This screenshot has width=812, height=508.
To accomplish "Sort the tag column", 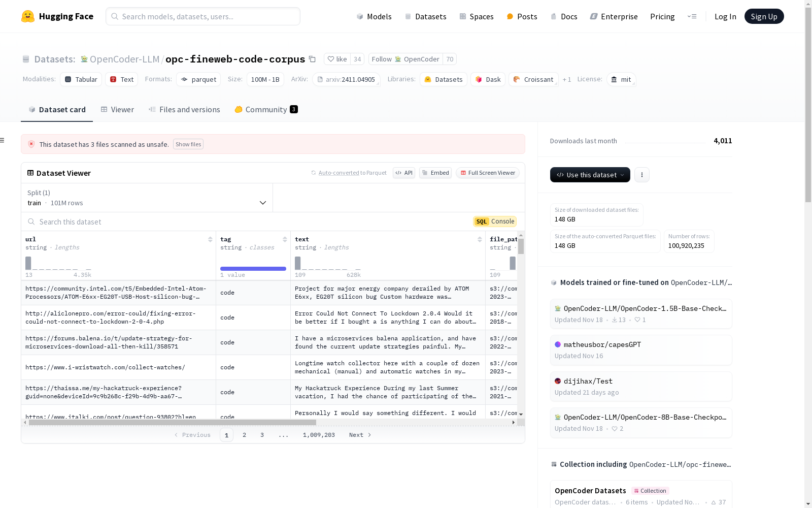I will click(x=285, y=239).
